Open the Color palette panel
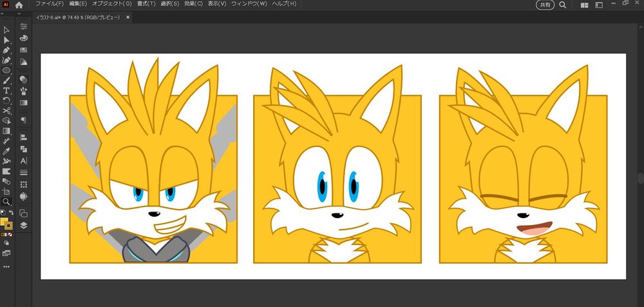Image resolution: width=644 pixels, height=307 pixels. (23, 38)
